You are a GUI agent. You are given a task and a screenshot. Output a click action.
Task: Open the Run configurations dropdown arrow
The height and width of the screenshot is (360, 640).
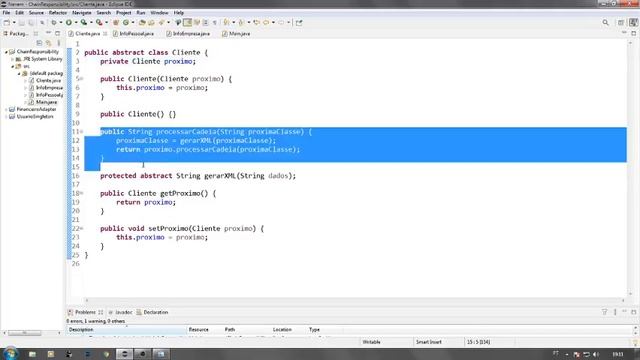76,22
